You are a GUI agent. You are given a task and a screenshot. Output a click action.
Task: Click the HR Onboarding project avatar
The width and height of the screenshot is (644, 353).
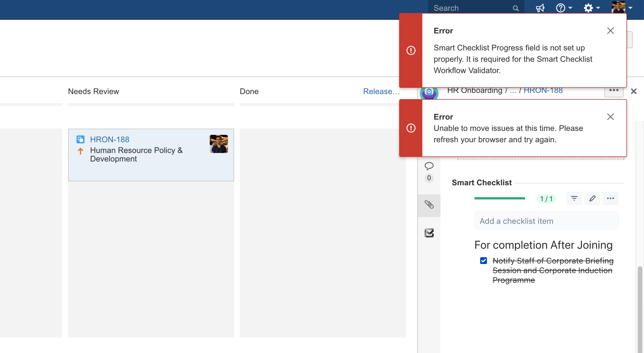pos(429,93)
